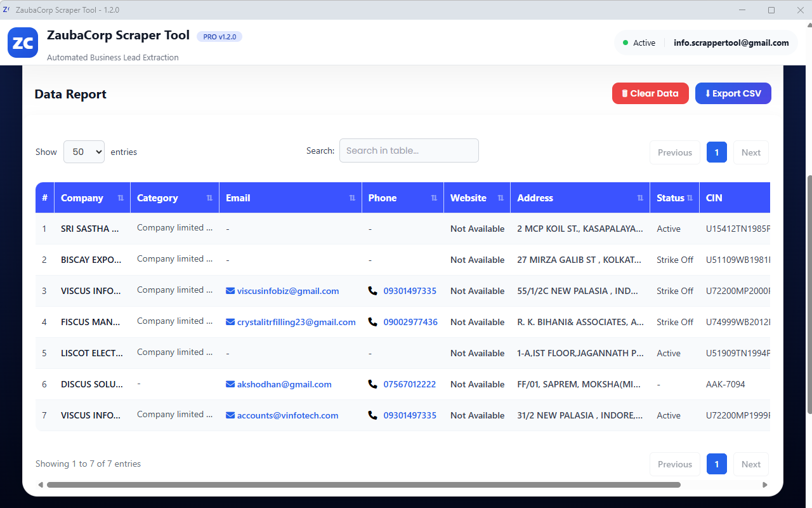Open email link viscusinfobiz@gmail.com
The height and width of the screenshot is (508, 812).
(288, 291)
